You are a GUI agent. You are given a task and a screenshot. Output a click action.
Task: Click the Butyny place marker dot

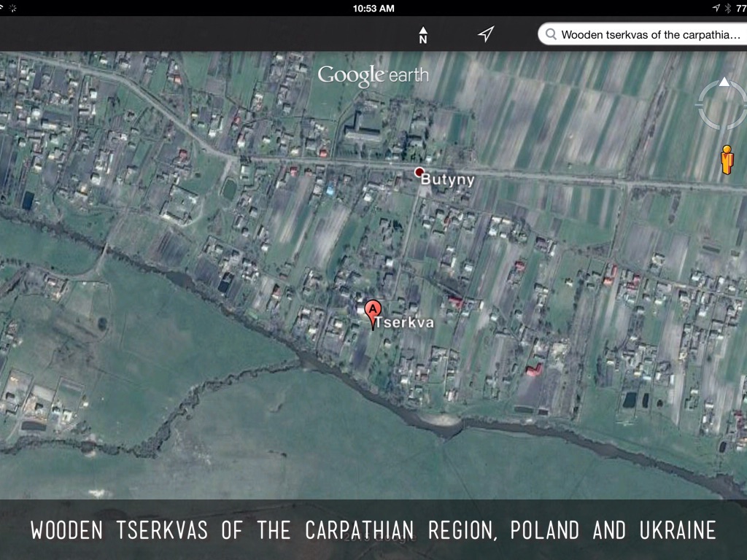pos(419,172)
